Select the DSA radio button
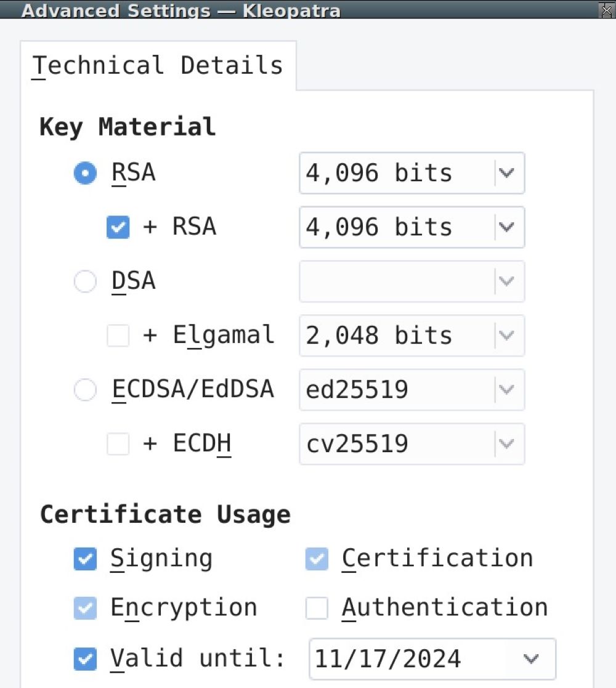616x688 pixels. pyautogui.click(x=85, y=282)
